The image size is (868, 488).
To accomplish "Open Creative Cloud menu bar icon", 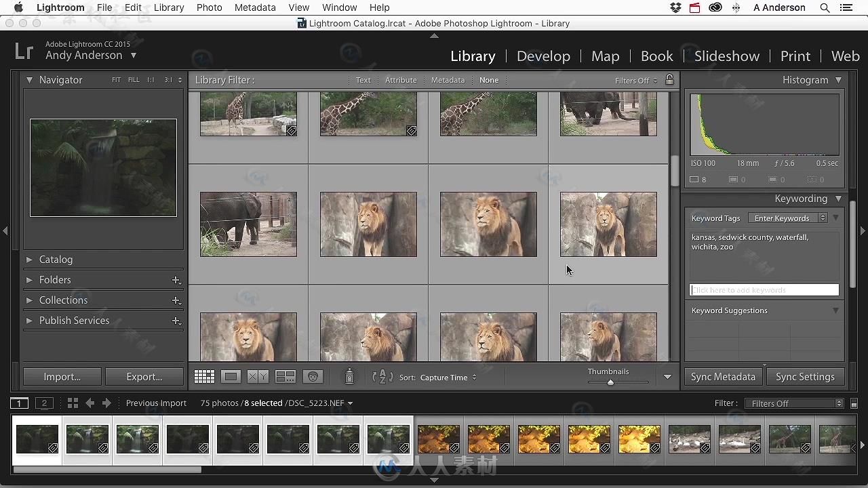I will tap(715, 7).
